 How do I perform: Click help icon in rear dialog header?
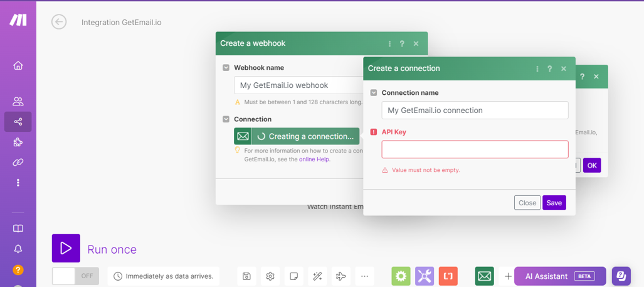click(x=583, y=77)
